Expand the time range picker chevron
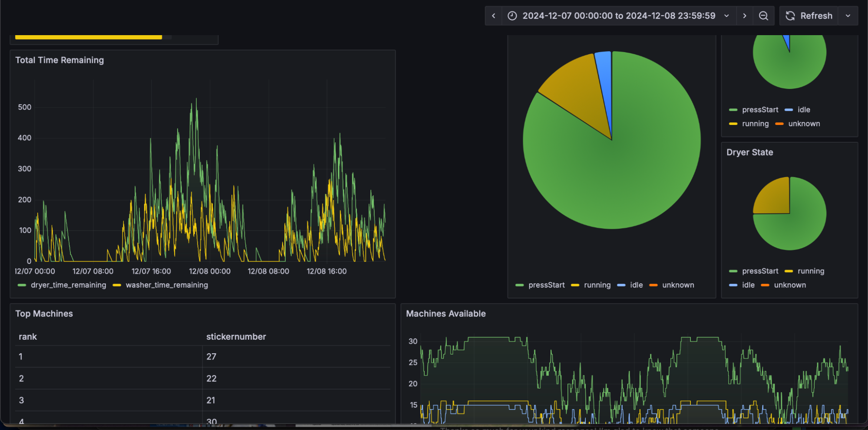This screenshot has width=868, height=430. [x=726, y=16]
